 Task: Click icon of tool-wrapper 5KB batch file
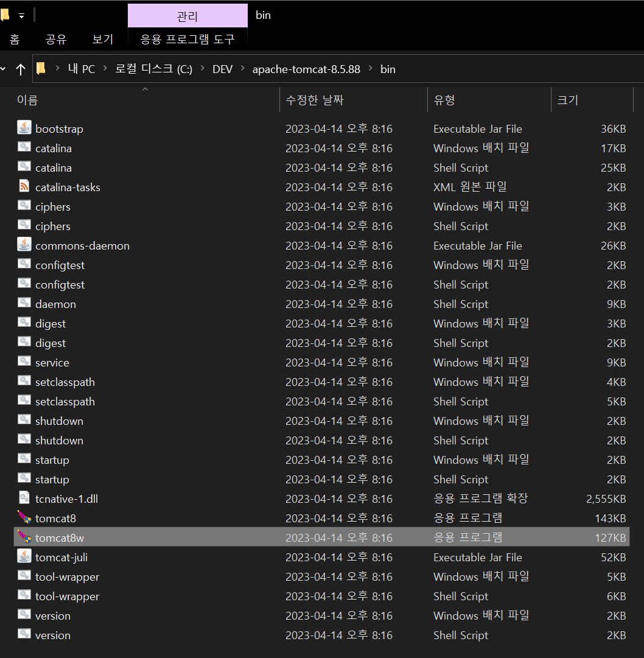24,576
